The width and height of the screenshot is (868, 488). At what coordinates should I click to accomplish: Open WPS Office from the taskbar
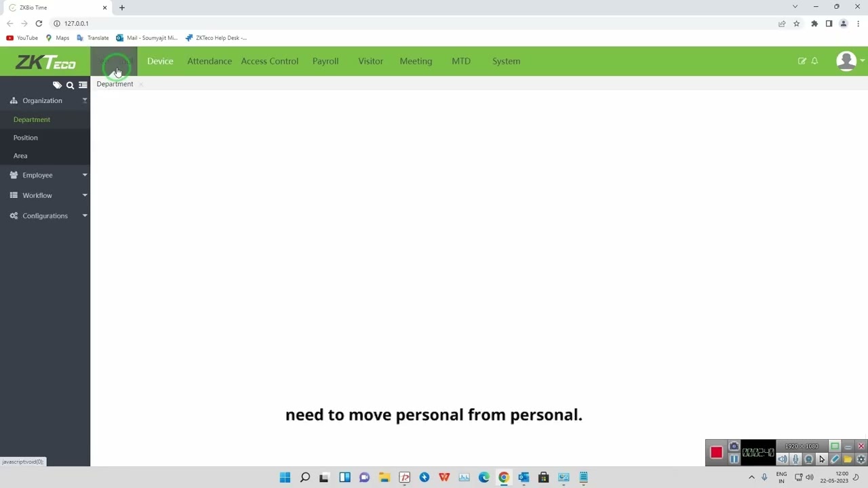[x=444, y=477]
